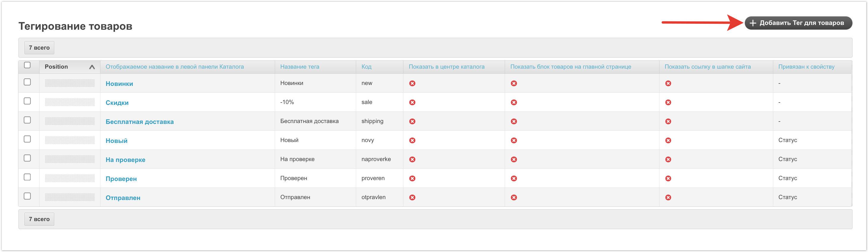Screen dimensions: 868x252
Task: Tick the checkbox next to Отправлен
Action: pyautogui.click(x=27, y=196)
